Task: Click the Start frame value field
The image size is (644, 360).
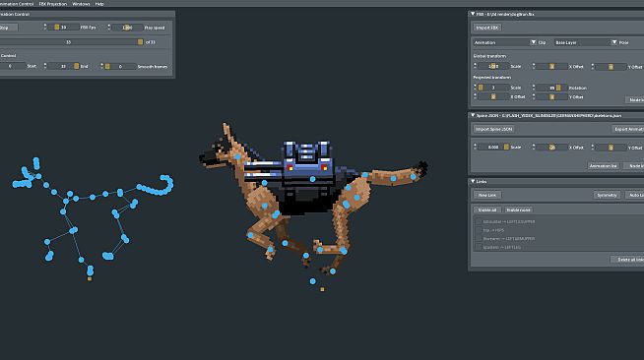Action: tap(13, 66)
